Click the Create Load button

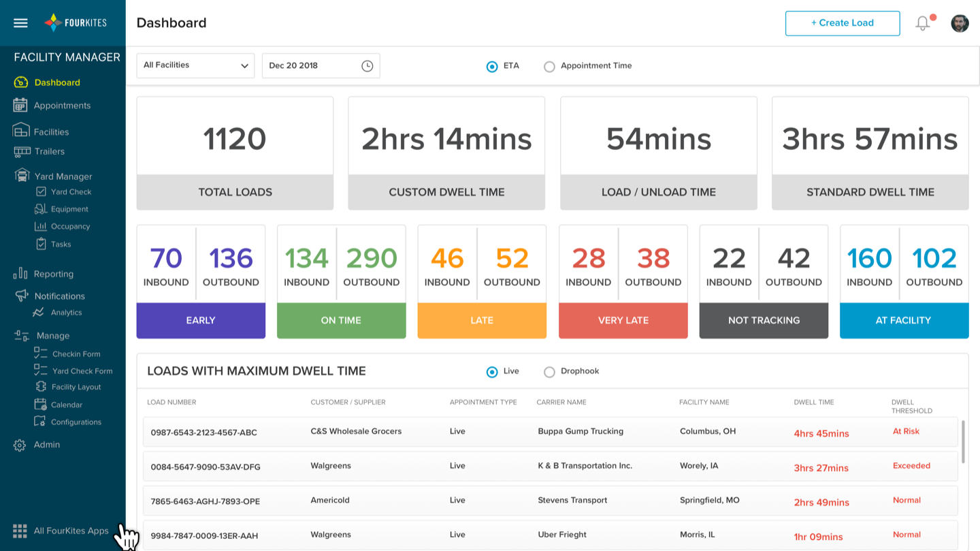point(843,23)
